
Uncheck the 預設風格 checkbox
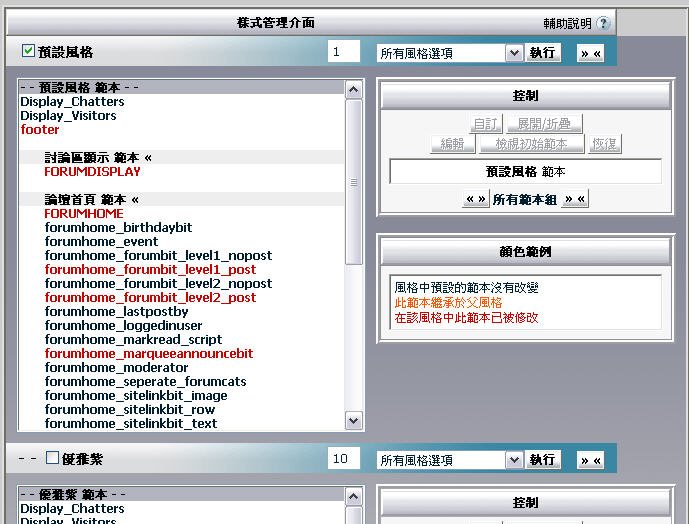click(x=28, y=51)
